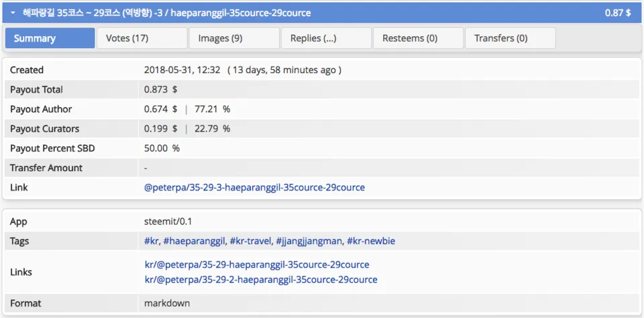Select the Transfers (0) tab
Viewport: 644px width, 318px height.
[x=510, y=38]
